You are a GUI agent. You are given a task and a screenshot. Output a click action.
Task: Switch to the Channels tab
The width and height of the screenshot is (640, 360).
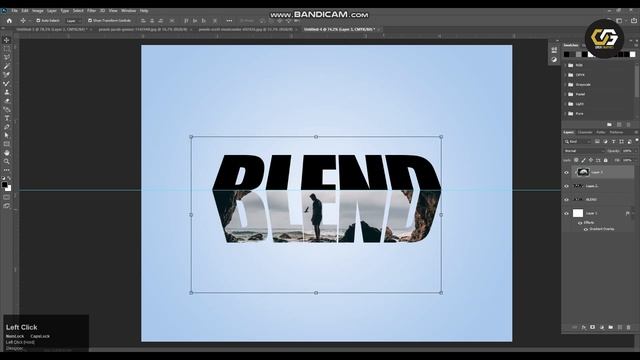584,132
